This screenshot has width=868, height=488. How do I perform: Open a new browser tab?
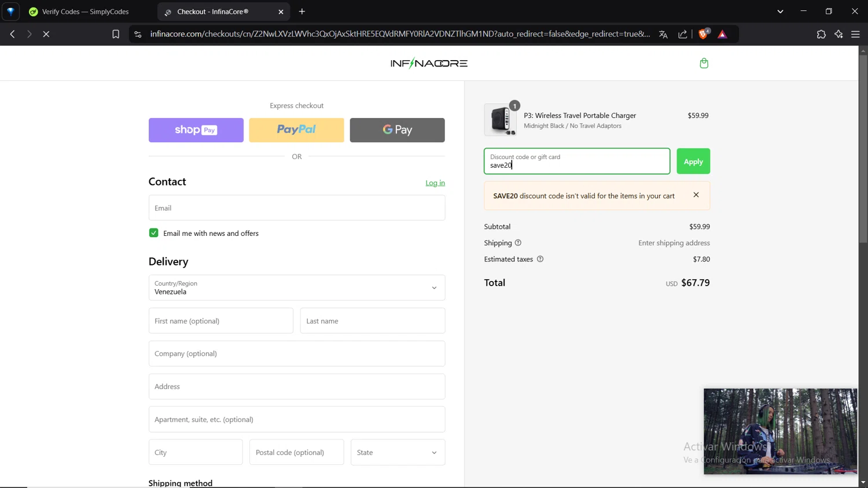click(302, 12)
